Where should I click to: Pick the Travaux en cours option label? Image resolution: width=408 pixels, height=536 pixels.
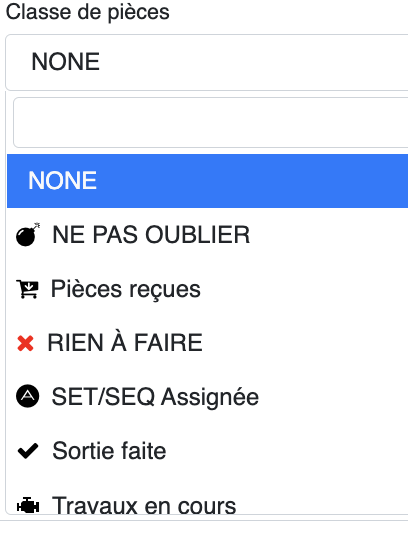point(144,506)
